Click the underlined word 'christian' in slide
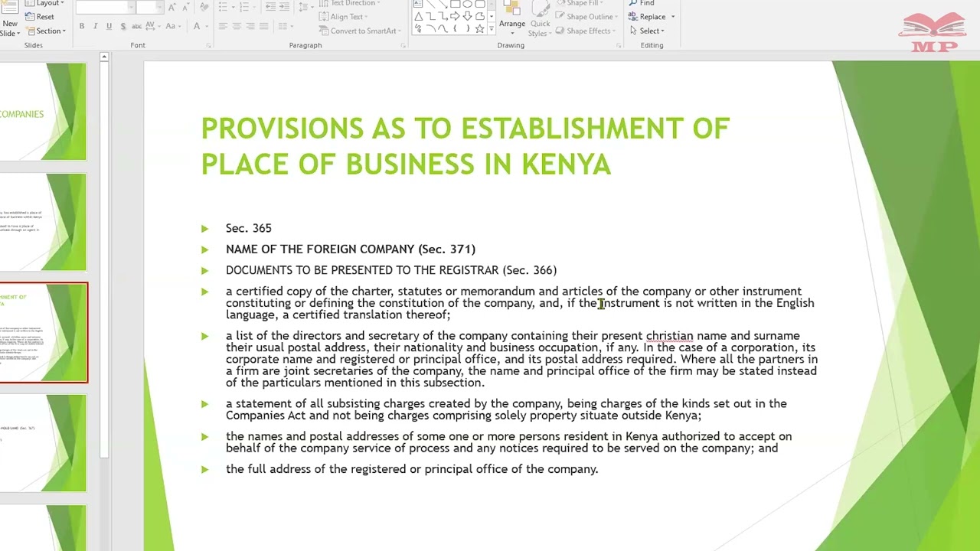Image resolution: width=980 pixels, height=551 pixels. click(669, 335)
